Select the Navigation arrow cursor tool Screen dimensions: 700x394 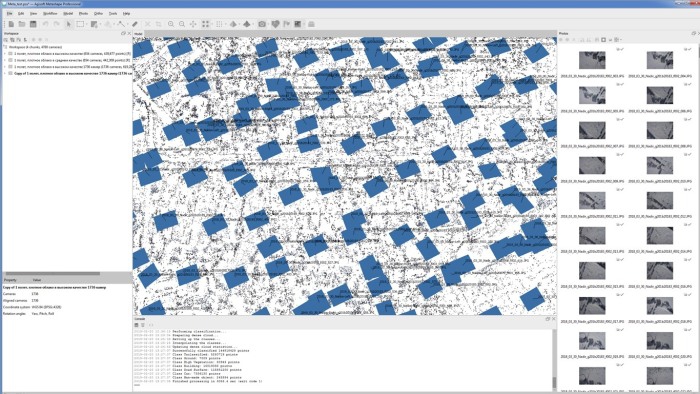click(x=69, y=24)
